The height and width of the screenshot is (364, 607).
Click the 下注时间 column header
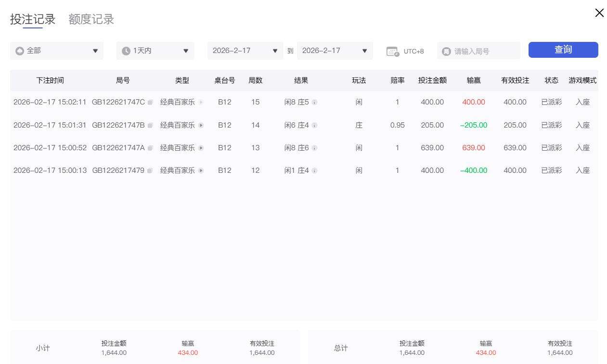(50, 80)
